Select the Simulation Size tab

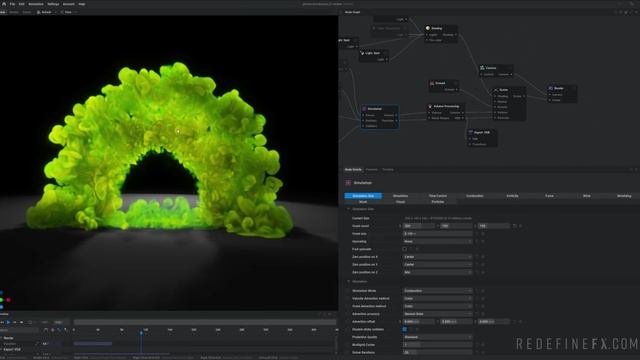(x=363, y=196)
